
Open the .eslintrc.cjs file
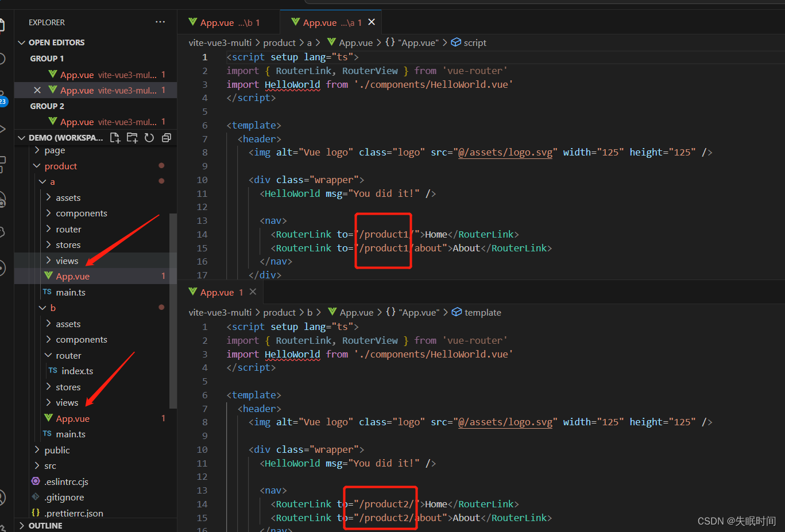coord(66,481)
